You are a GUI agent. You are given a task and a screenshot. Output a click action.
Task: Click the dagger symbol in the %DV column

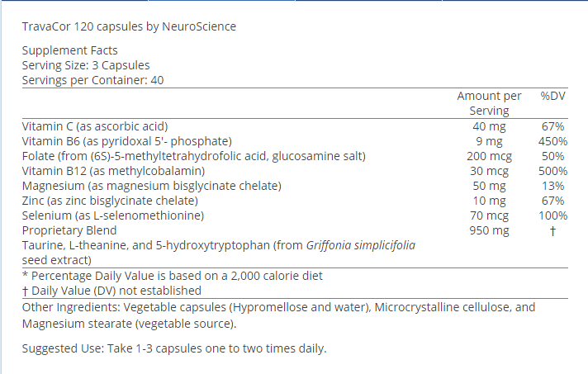(552, 231)
